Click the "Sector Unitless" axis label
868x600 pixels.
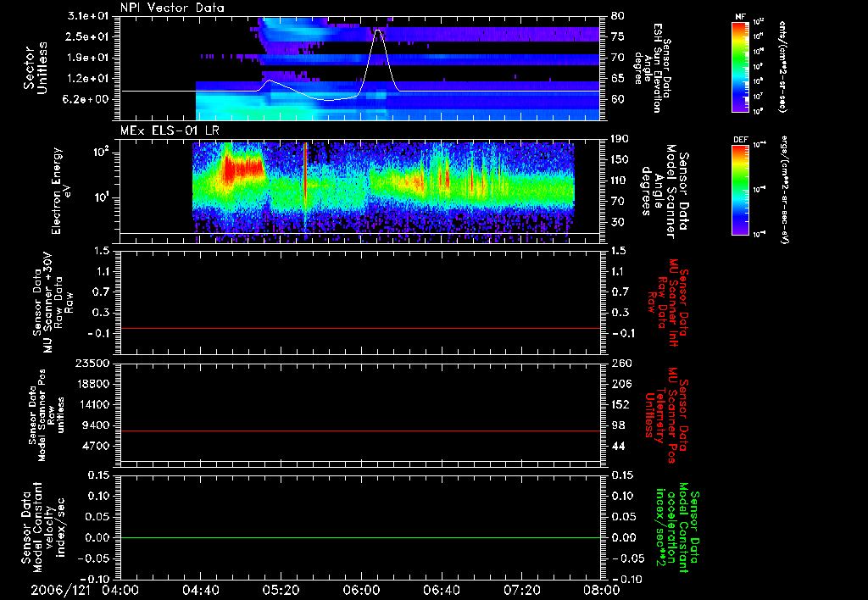click(x=35, y=68)
